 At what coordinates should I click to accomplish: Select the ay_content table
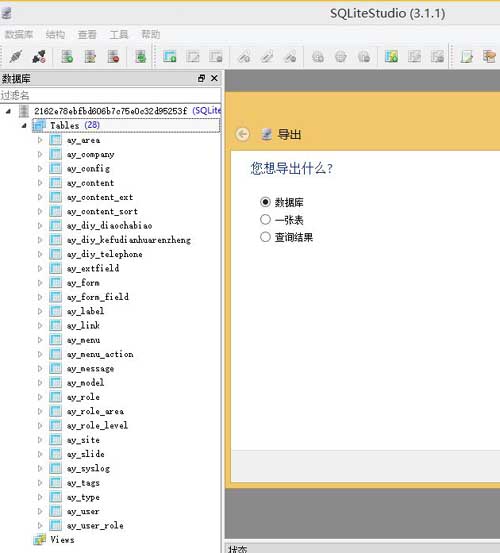(x=90, y=183)
